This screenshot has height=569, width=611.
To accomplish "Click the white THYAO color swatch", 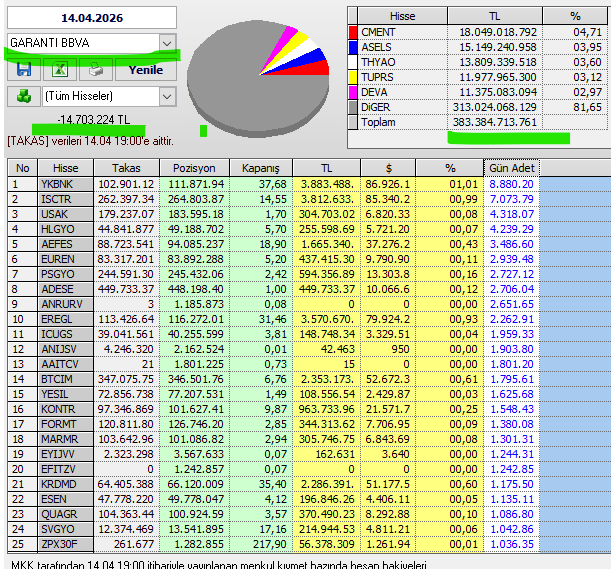I will (x=353, y=62).
